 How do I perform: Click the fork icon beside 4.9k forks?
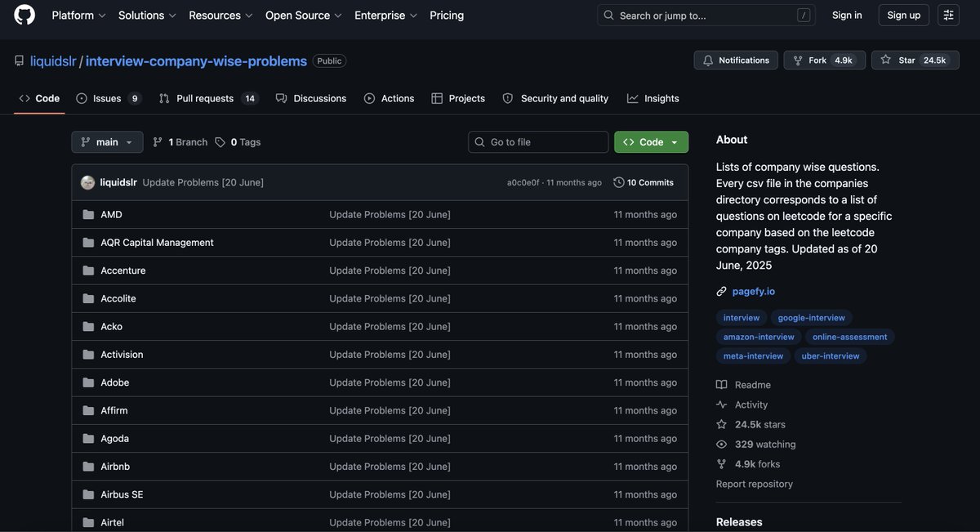click(721, 464)
